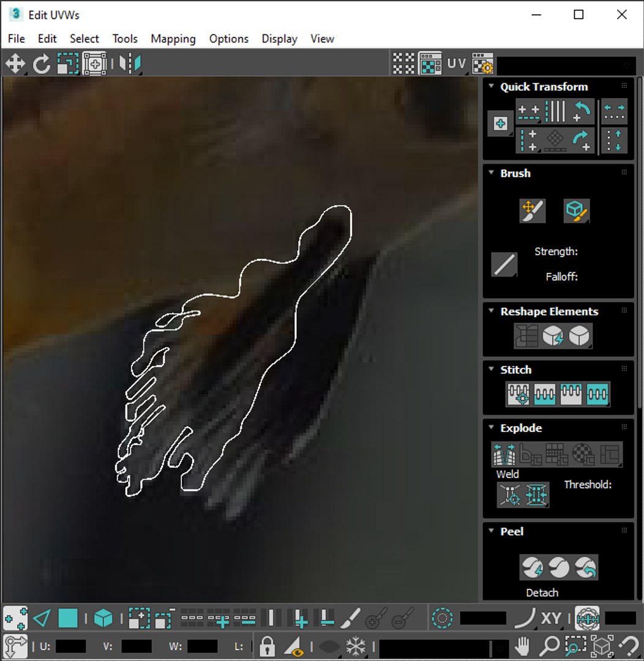Viewport: 644px width, 661px height.
Task: Click the V coordinate input field
Action: (137, 646)
